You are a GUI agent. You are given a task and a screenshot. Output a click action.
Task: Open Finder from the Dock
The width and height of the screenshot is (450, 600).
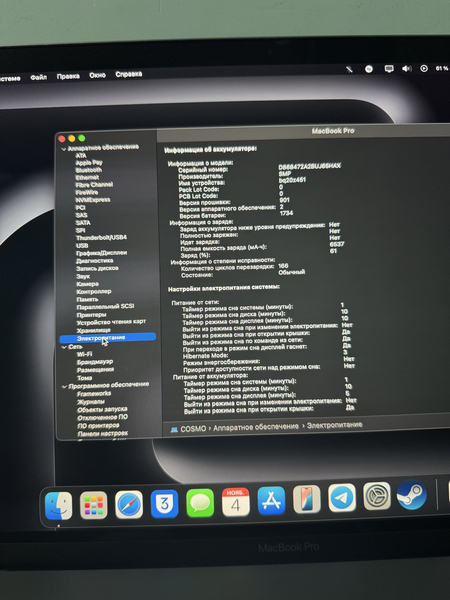tap(59, 505)
